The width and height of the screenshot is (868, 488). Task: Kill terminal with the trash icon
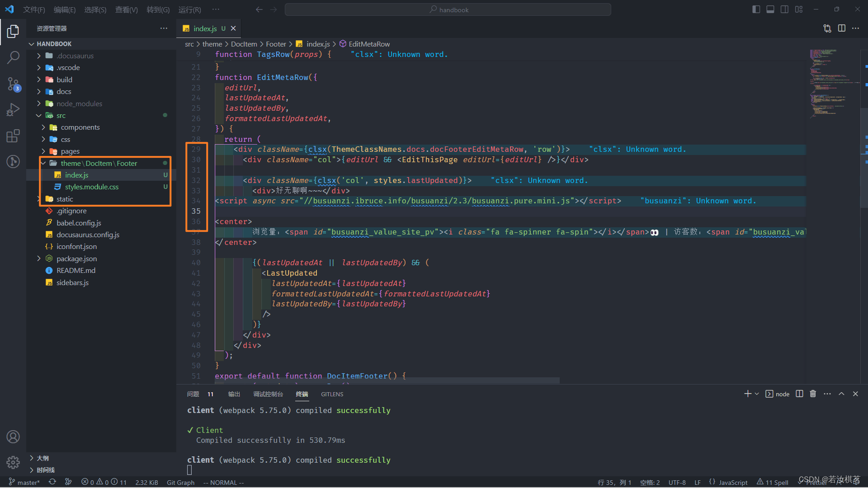coord(813,394)
